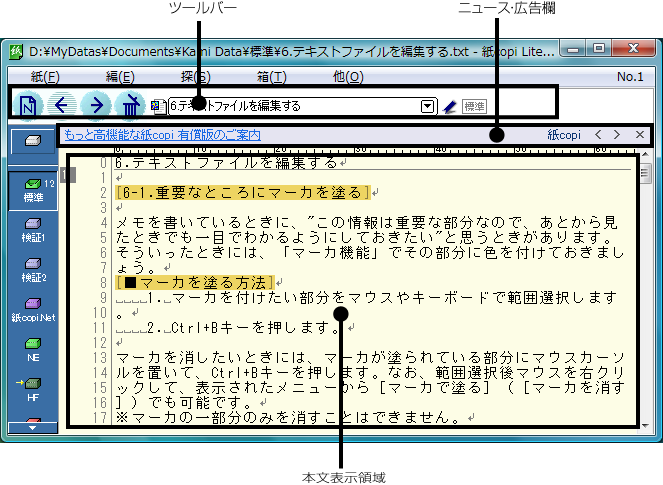Click the 紙copi paid version info link

(162, 134)
